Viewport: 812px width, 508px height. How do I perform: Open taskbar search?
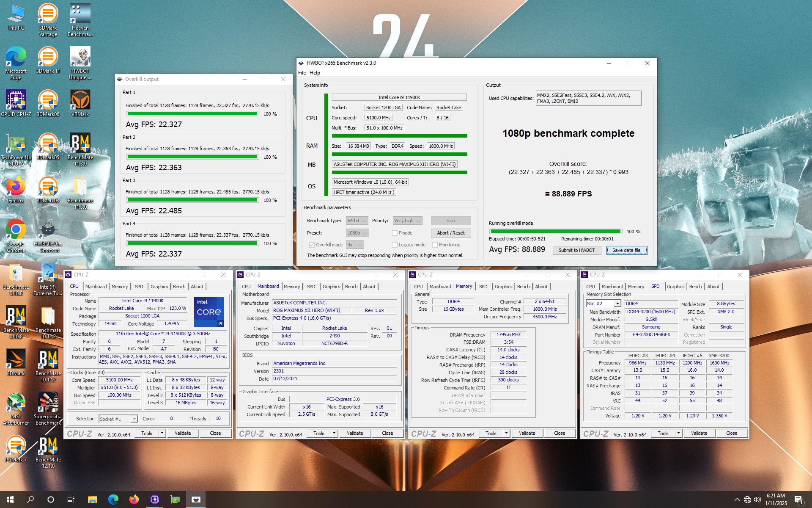tap(30, 500)
